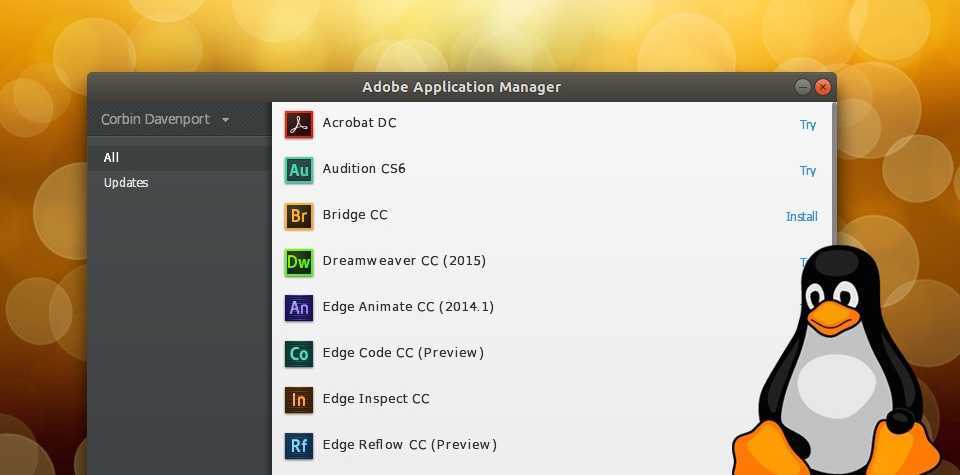Click the Edge Reflow CC icon
This screenshot has width=960, height=475.
[299, 445]
